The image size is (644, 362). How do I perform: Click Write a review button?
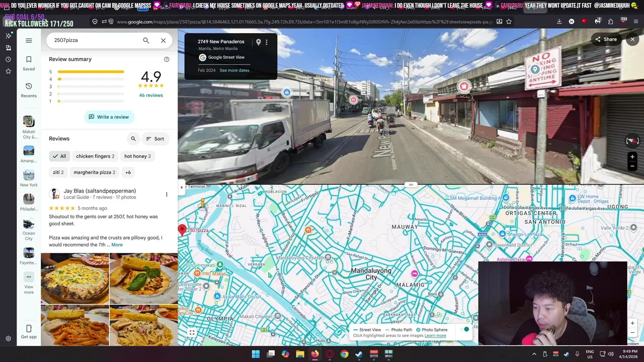click(109, 117)
